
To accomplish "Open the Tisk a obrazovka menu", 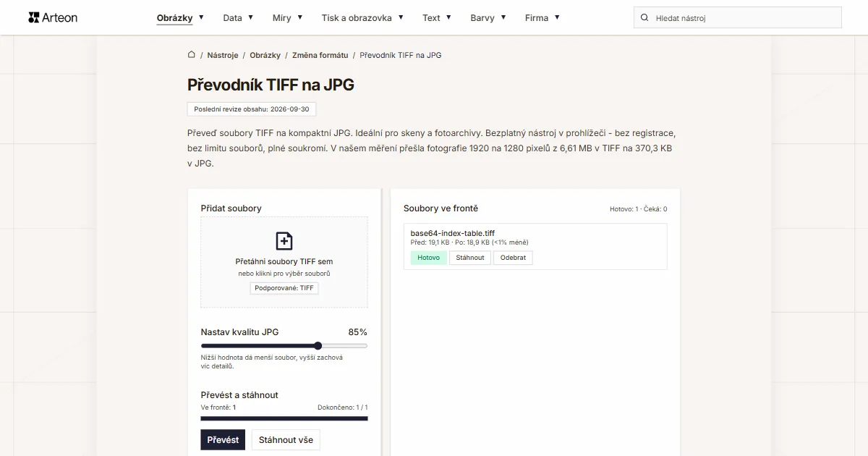I will click(362, 17).
